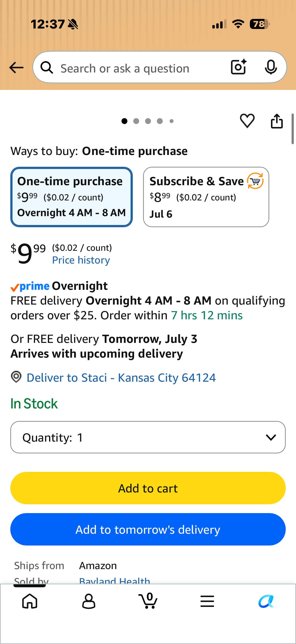Open Price history link
Screen dimensions: 296x644
point(81,260)
